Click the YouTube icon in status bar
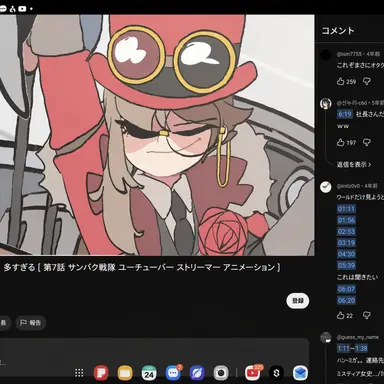384x384 pixels. 22,9
